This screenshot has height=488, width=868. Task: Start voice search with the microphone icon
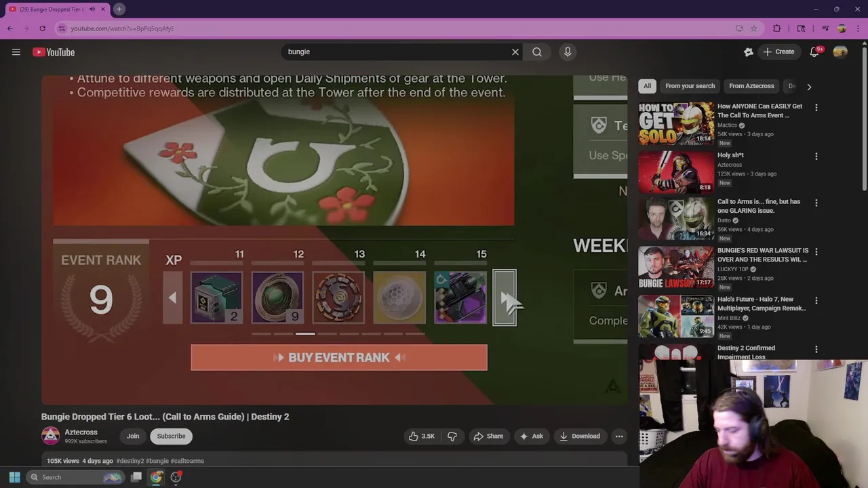click(x=568, y=52)
